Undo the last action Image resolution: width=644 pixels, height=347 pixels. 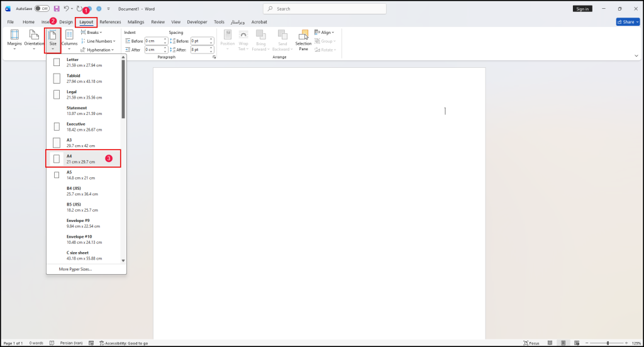click(66, 9)
